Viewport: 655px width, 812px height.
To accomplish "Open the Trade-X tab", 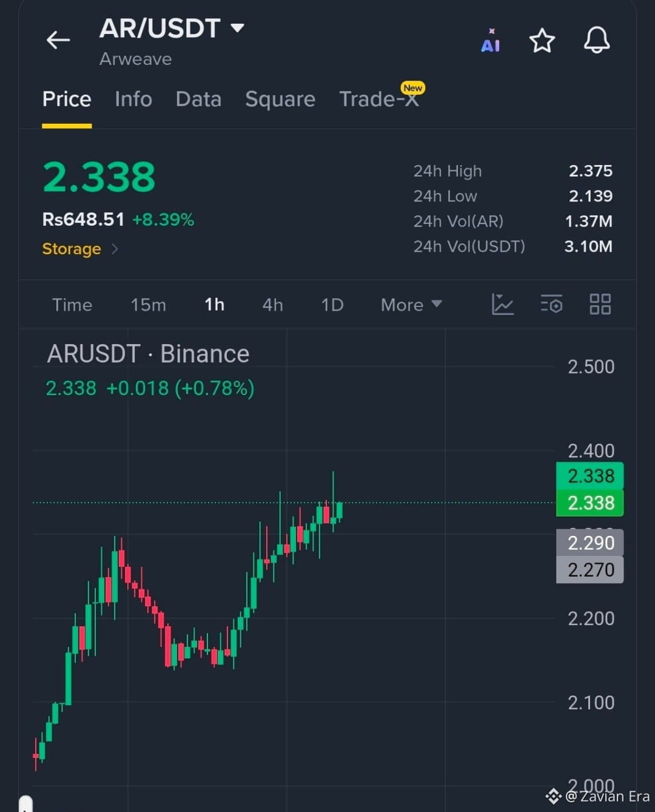I will pyautogui.click(x=379, y=99).
